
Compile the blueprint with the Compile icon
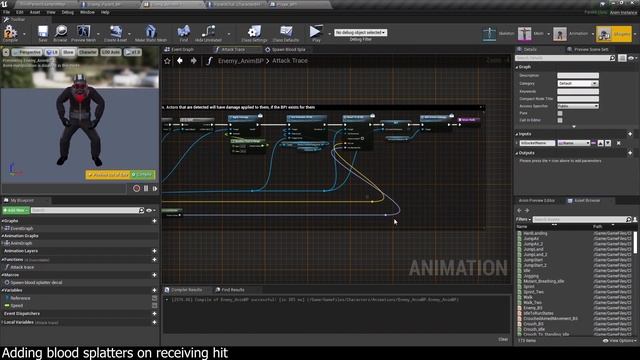coord(10,32)
